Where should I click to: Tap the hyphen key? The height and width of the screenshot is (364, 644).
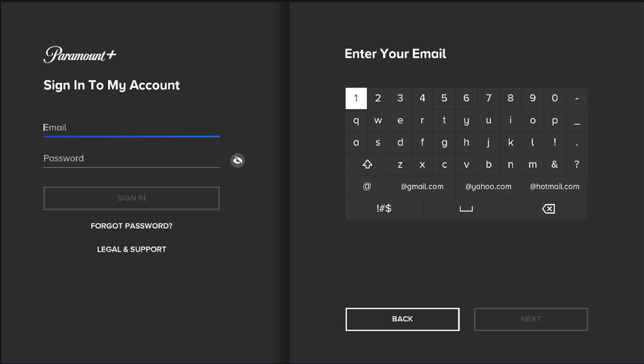(577, 99)
